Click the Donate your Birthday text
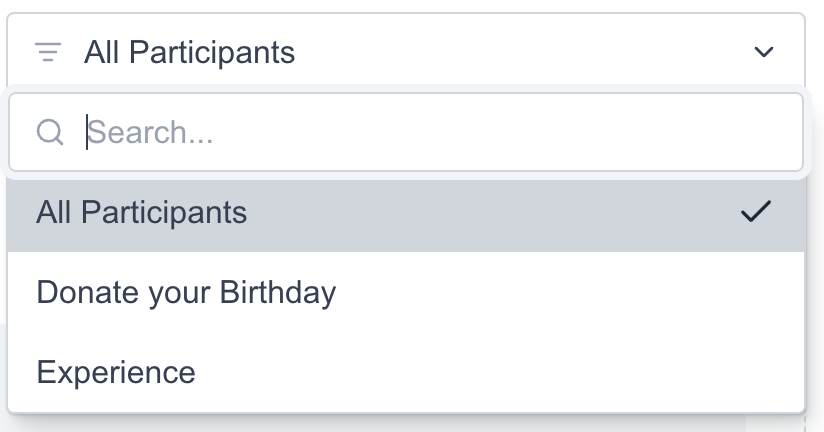The width and height of the screenshot is (824, 432). [x=186, y=292]
